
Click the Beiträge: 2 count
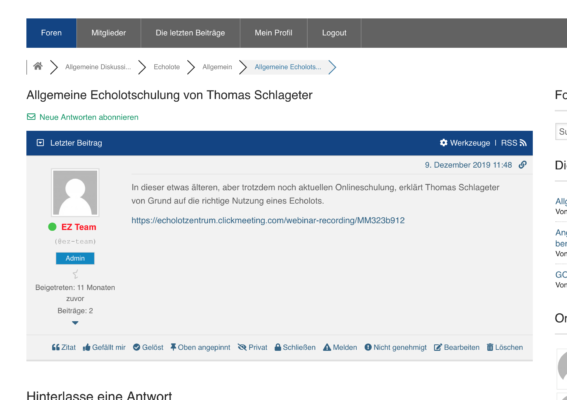click(75, 311)
